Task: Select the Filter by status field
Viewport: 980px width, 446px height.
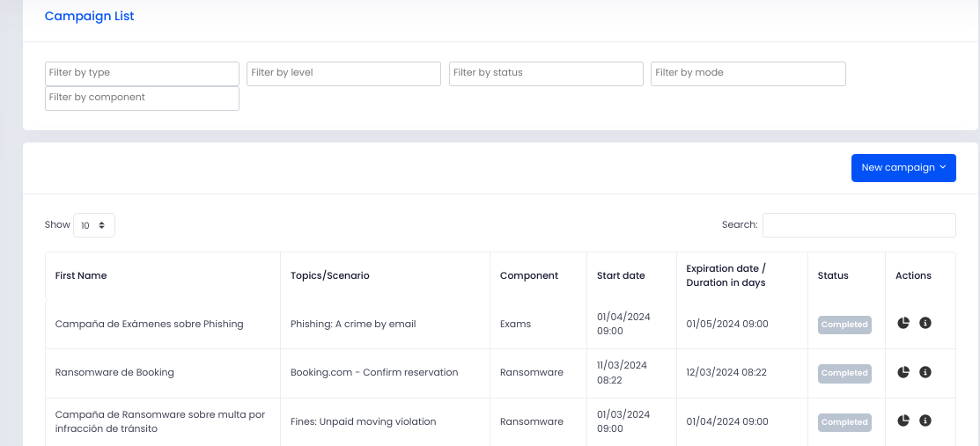Action: (546, 73)
